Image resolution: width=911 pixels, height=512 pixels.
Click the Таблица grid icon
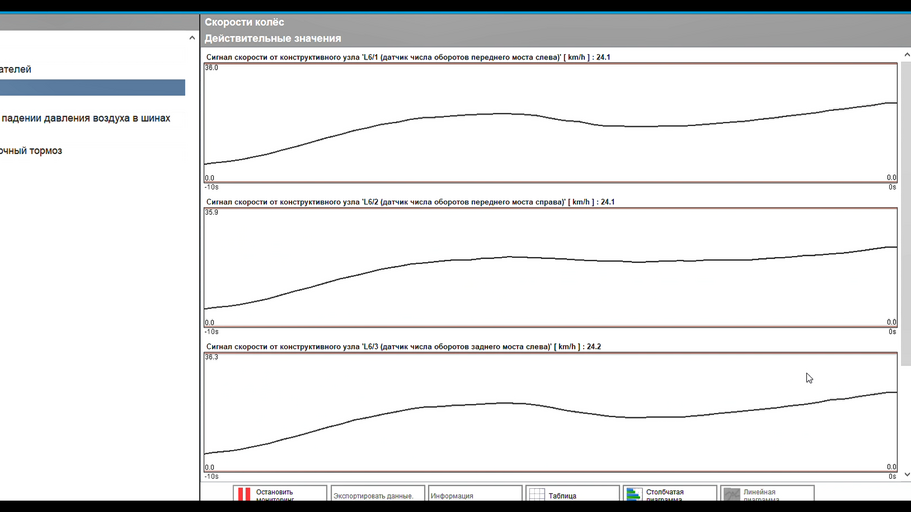point(537,495)
